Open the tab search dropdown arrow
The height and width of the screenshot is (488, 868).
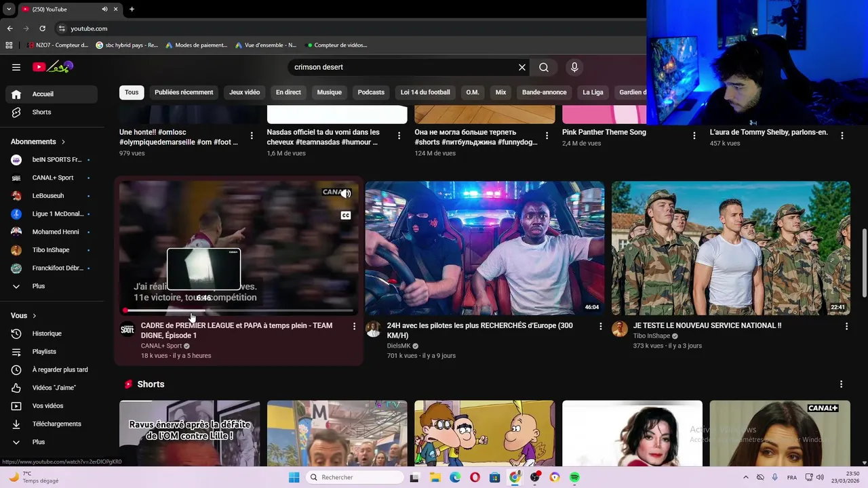tap(9, 9)
